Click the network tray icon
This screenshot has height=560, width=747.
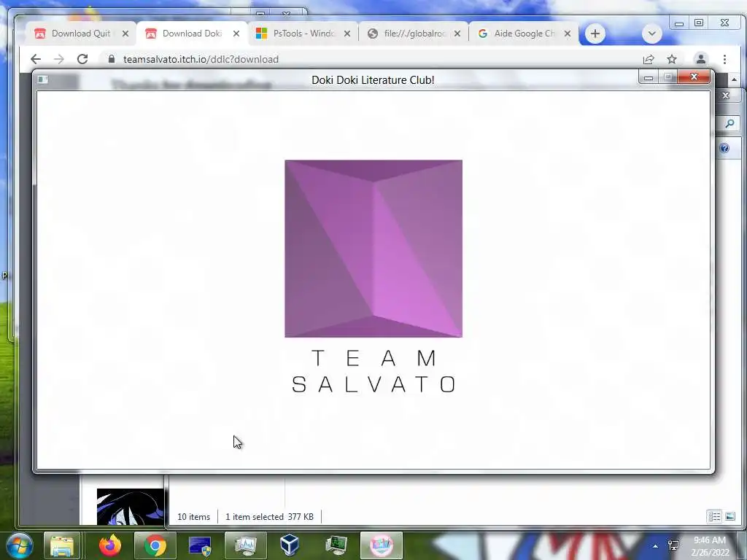673,545
